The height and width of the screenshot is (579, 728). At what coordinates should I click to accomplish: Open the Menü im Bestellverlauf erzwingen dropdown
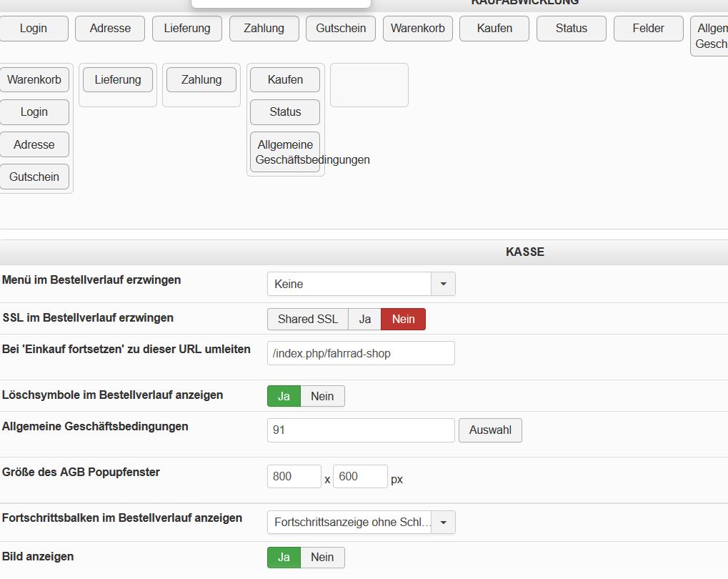(361, 284)
